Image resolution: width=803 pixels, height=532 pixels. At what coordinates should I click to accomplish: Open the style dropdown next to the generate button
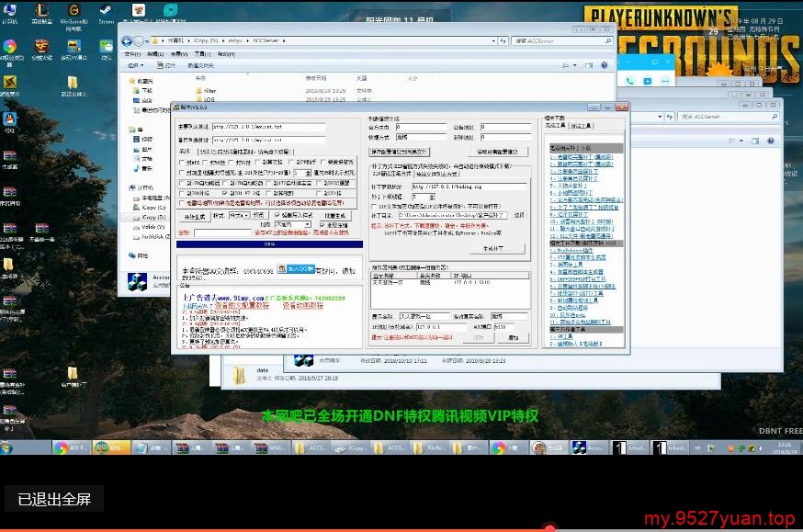tap(239, 216)
